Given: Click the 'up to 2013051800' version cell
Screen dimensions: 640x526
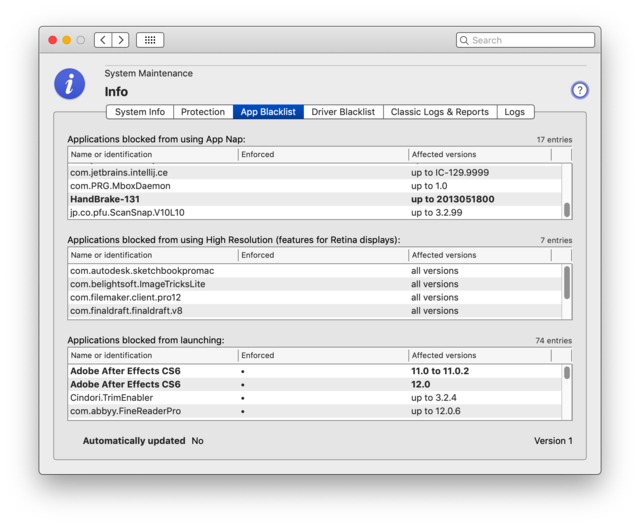Looking at the screenshot, I should (x=453, y=199).
